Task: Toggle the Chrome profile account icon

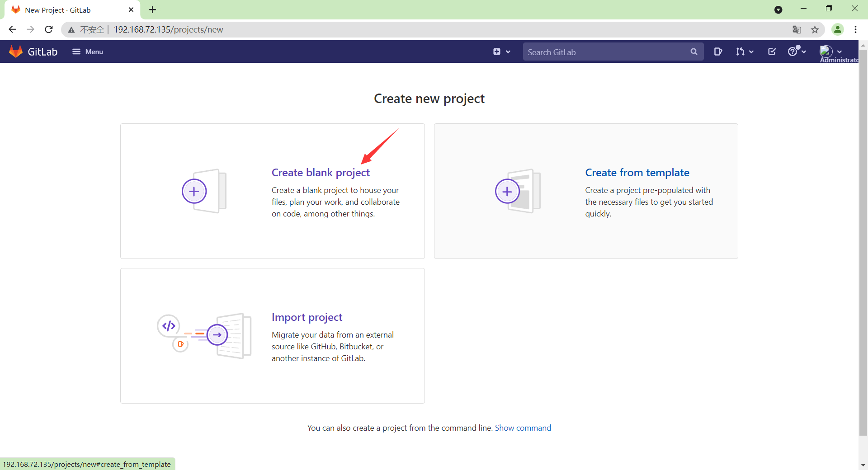Action: pyautogui.click(x=838, y=29)
